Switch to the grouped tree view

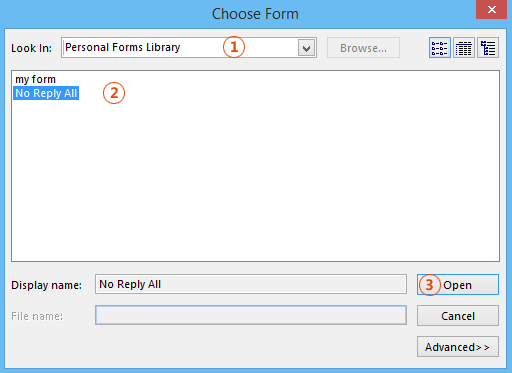coord(488,48)
